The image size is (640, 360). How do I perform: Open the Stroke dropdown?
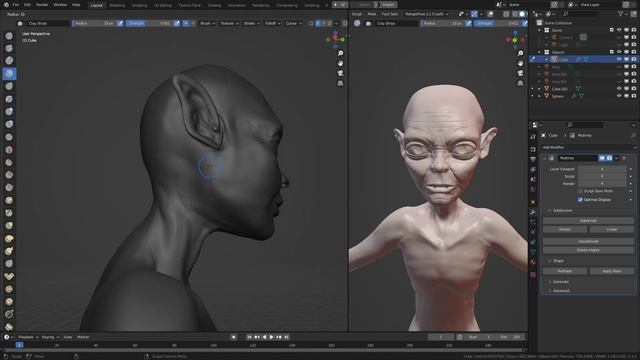tap(252, 23)
